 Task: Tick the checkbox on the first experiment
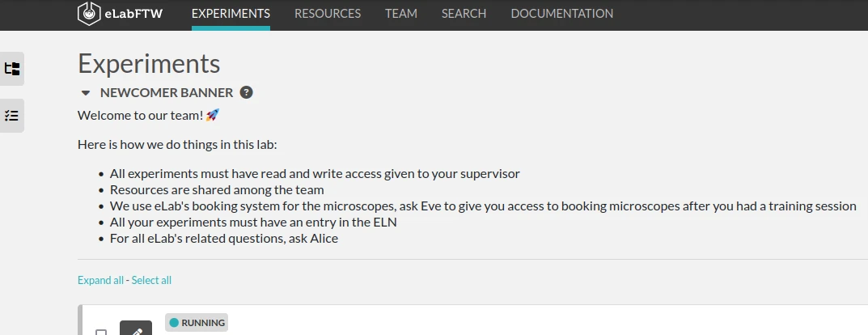(101, 332)
